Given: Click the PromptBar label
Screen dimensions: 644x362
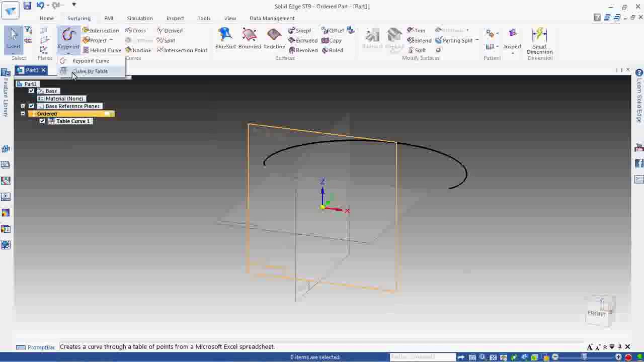Looking at the screenshot, I should [x=35, y=347].
